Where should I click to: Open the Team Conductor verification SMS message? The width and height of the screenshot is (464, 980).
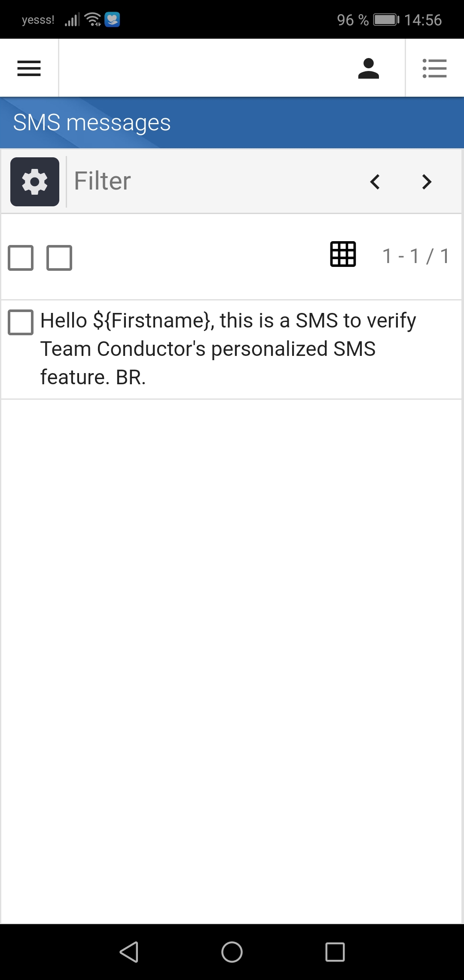coord(228,349)
